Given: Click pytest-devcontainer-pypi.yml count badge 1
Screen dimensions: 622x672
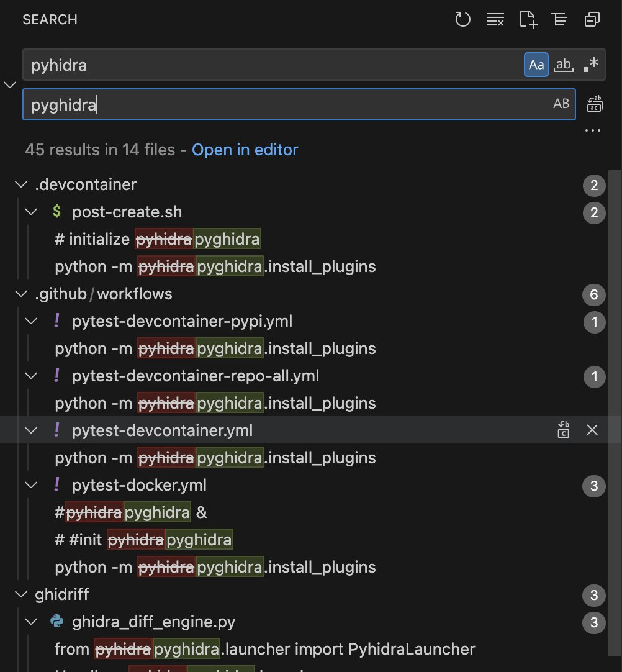Looking at the screenshot, I should (594, 322).
